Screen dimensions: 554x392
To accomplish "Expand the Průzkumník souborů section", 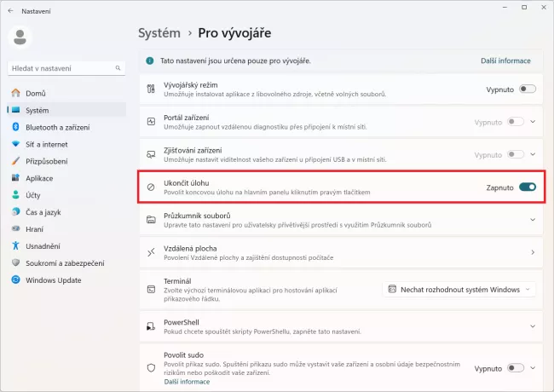I will [533, 221].
